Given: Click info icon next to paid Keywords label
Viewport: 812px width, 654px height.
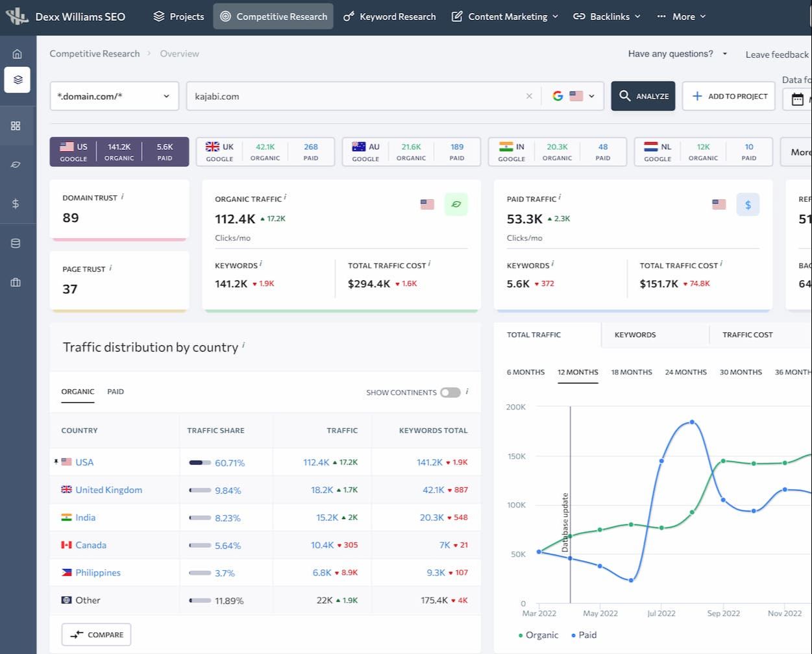Looking at the screenshot, I should (x=552, y=263).
